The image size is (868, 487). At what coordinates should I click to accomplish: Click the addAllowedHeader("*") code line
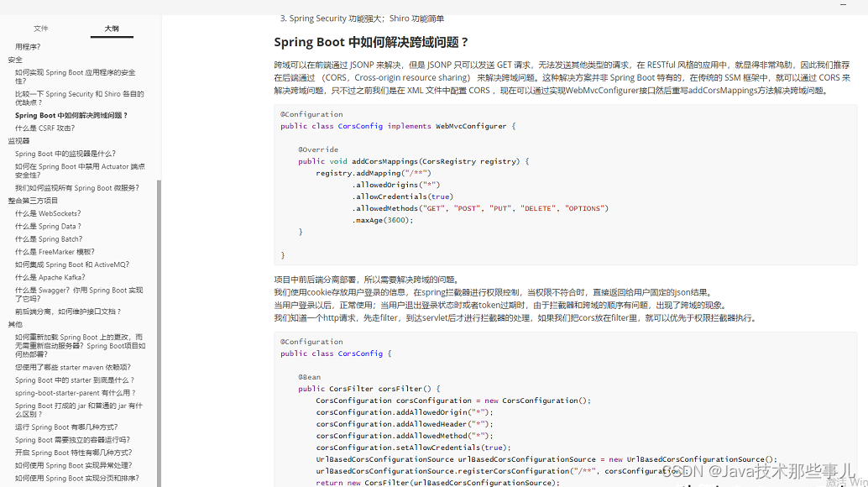click(x=405, y=424)
